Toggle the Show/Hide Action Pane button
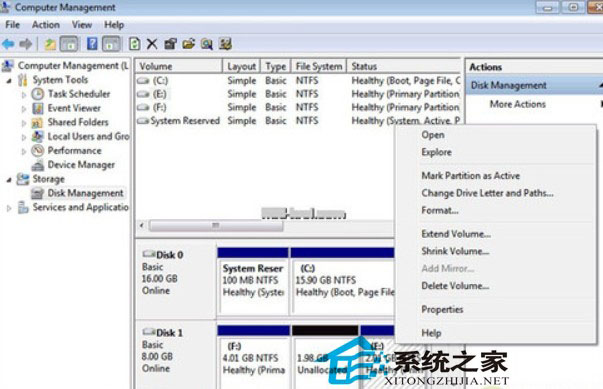This screenshot has height=389, width=603. (x=111, y=44)
